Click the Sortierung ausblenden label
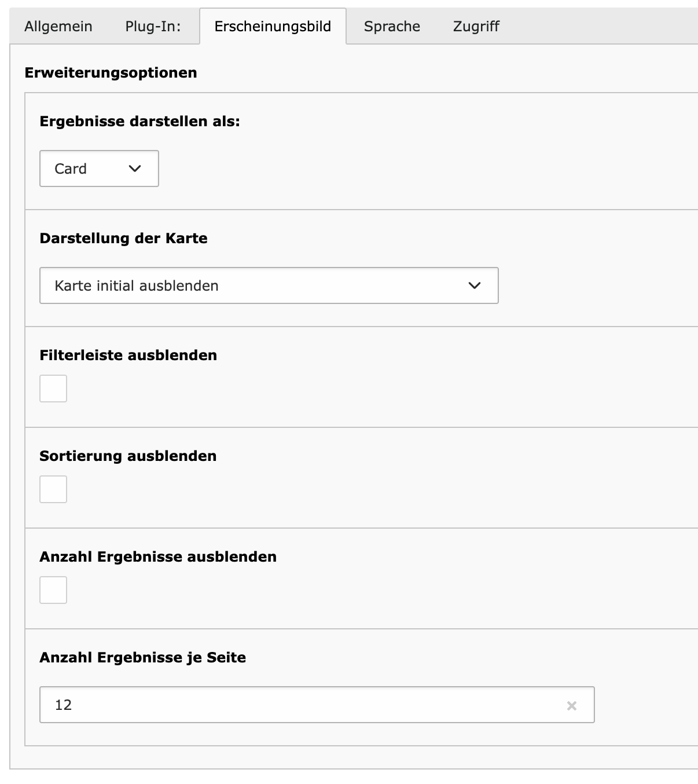The image size is (698, 784). 128,456
